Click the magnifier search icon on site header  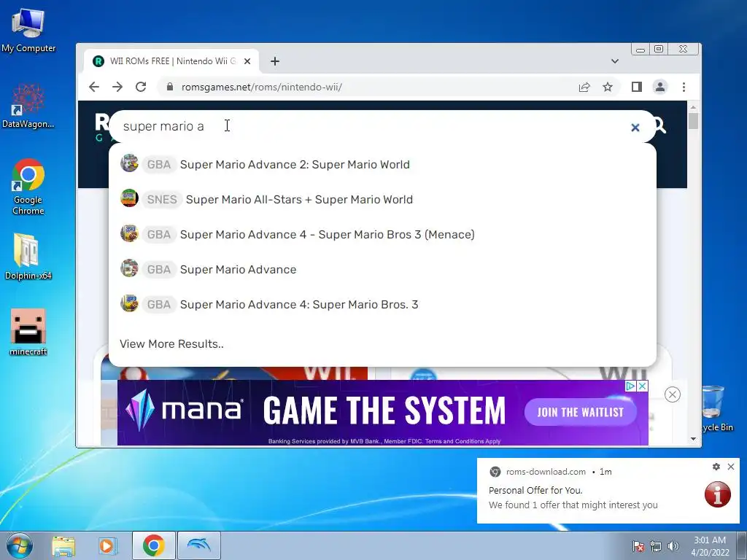660,125
